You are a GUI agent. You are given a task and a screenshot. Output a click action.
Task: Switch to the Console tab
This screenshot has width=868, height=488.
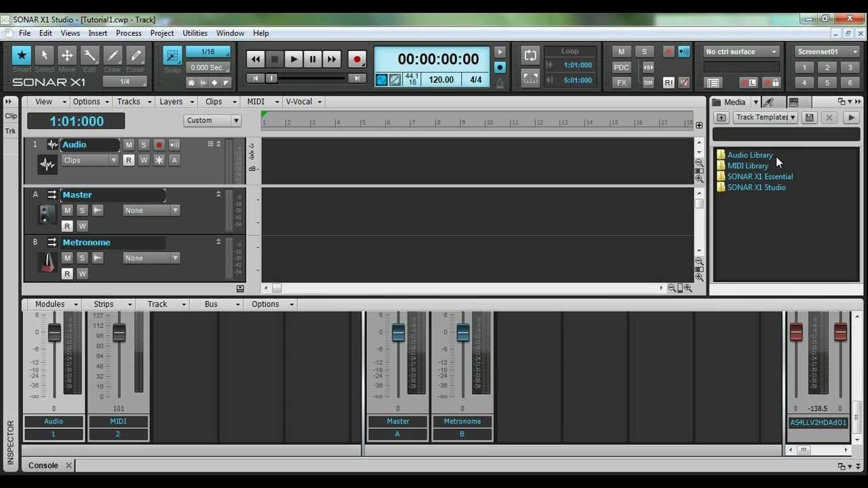tap(43, 466)
